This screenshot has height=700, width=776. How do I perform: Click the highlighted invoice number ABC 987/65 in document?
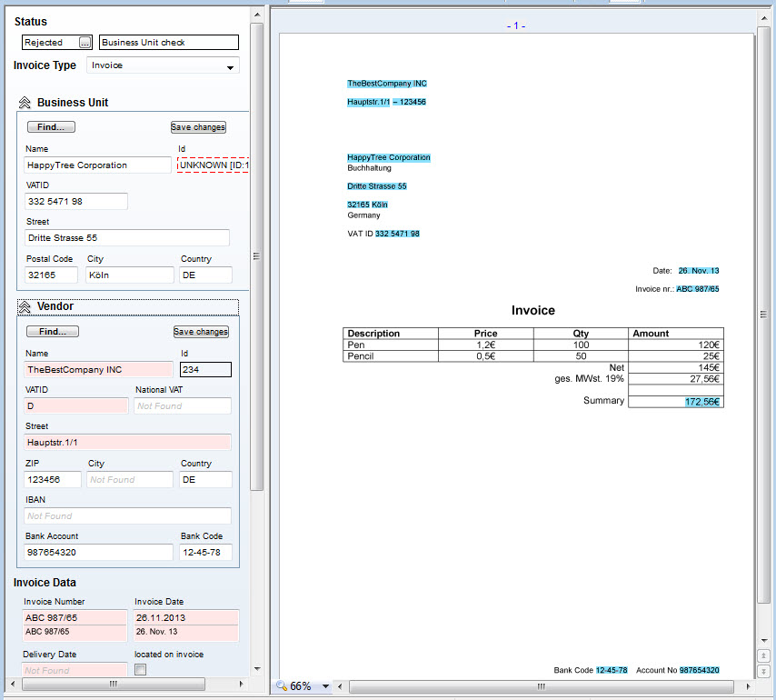pyautogui.click(x=698, y=289)
